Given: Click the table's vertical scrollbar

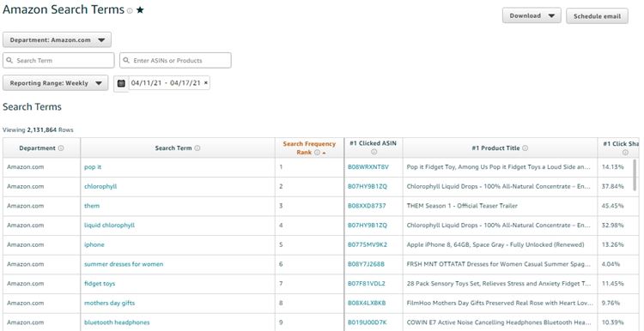Looking at the screenshot, I should click(x=635, y=174).
